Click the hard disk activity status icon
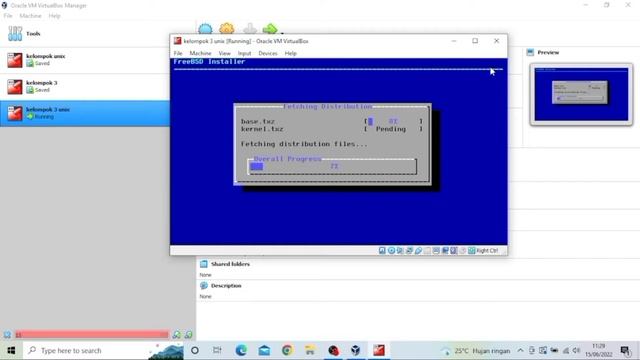The height and width of the screenshot is (360, 640). click(x=382, y=251)
